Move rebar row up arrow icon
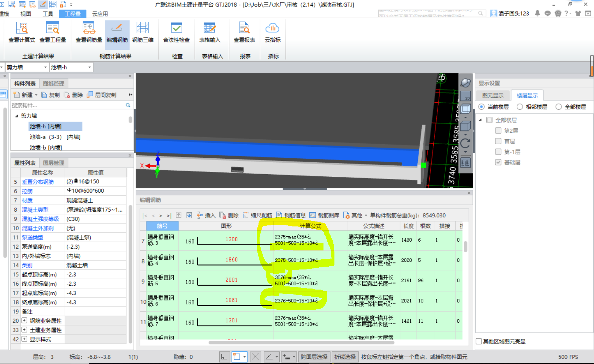 179,215
